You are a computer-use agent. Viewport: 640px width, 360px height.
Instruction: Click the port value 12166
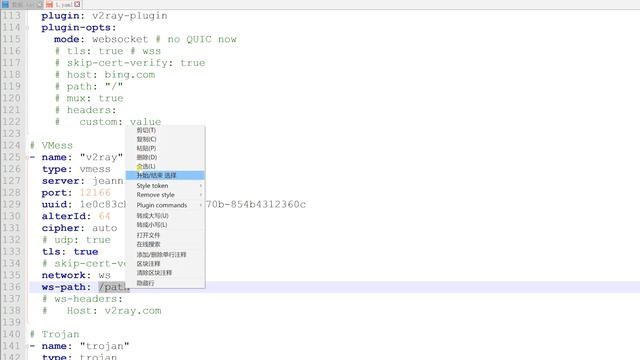95,193
